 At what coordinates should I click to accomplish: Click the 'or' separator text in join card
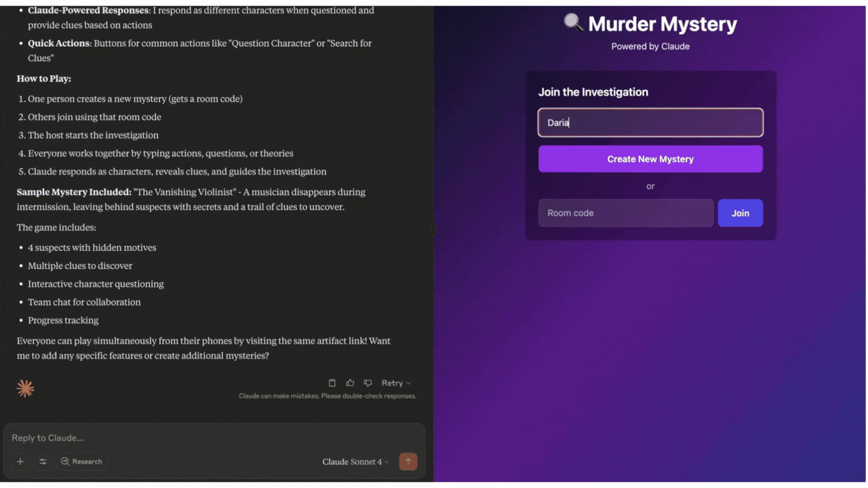(650, 186)
